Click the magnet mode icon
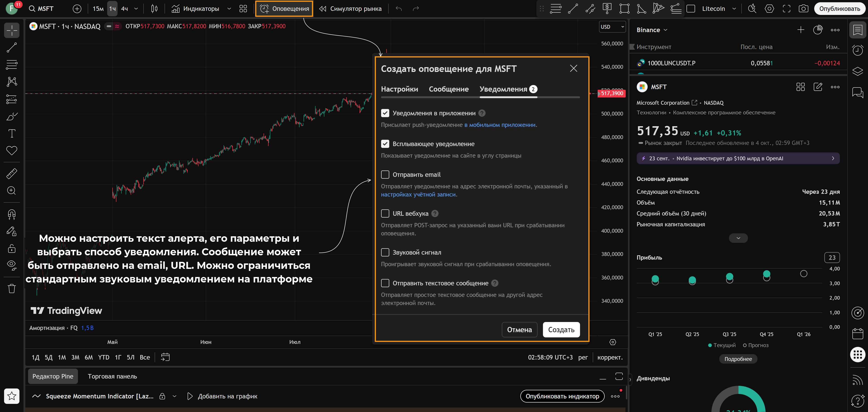Viewport: 868px width, 412px height. 12,214
